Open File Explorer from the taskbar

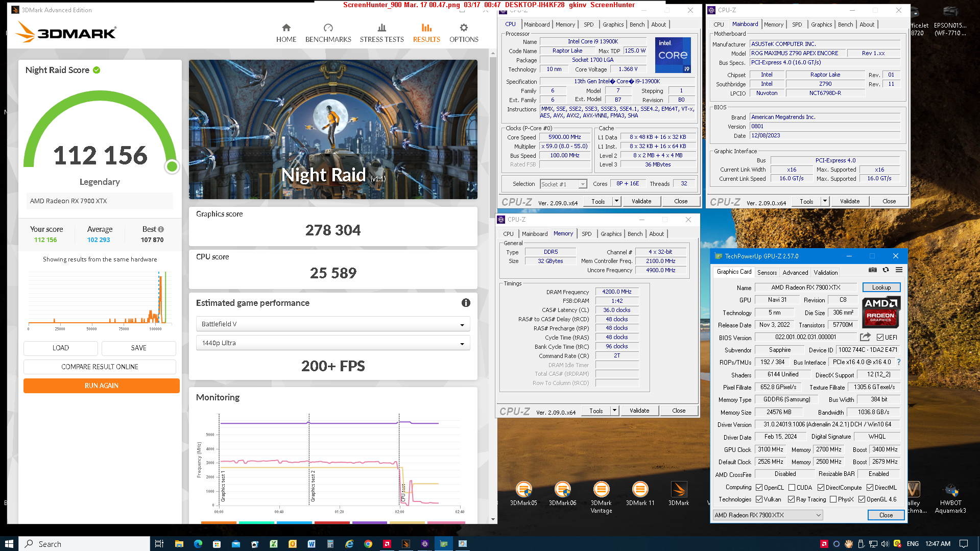pyautogui.click(x=179, y=544)
